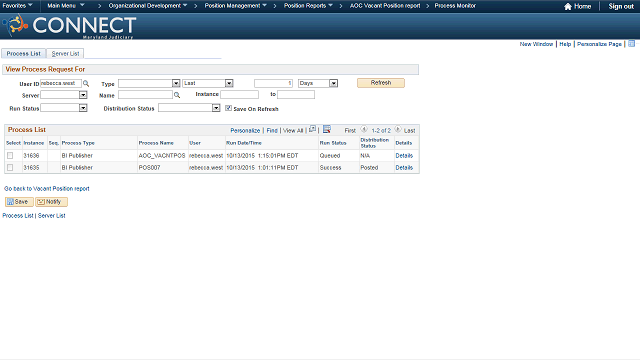Click the page layout icon beside Personalize Page

click(x=631, y=44)
